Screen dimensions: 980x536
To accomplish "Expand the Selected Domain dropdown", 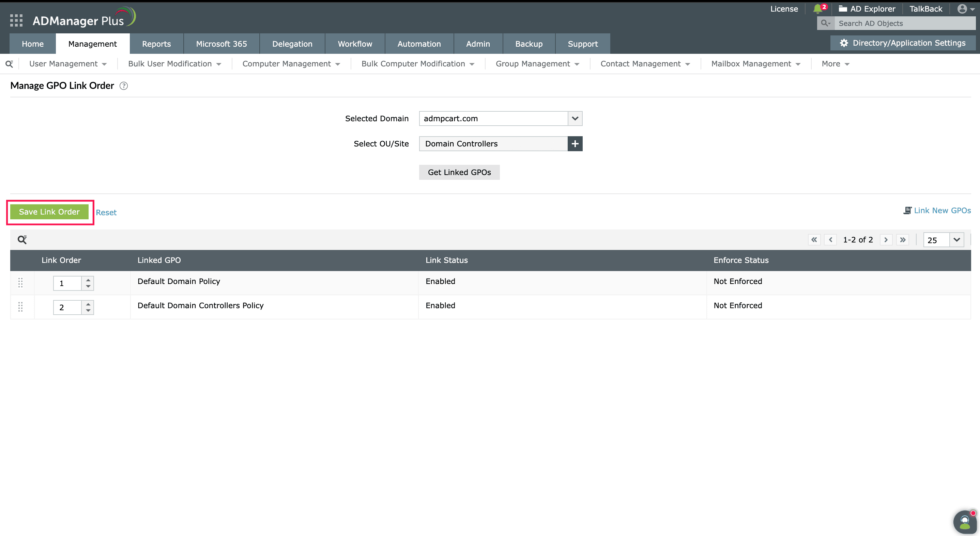I will tap(575, 119).
